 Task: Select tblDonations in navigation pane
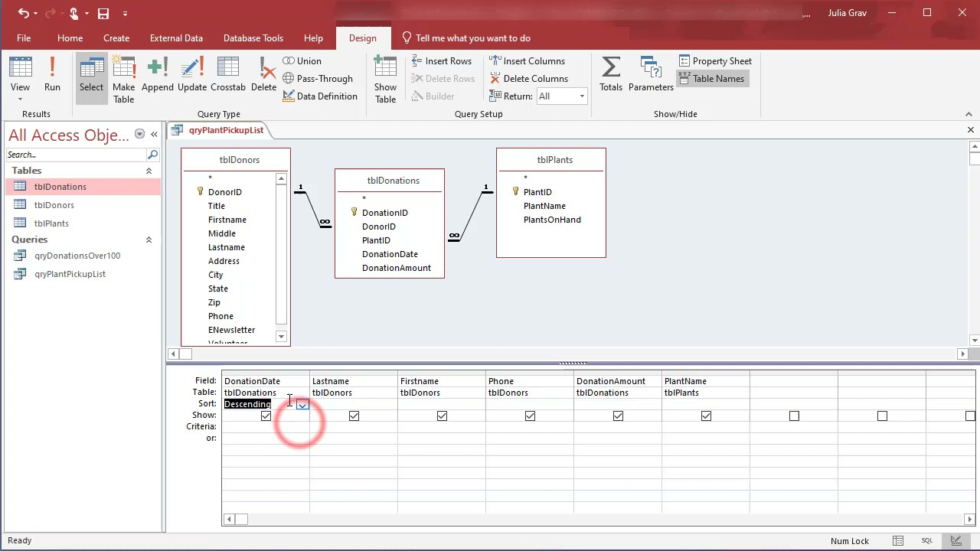[83, 187]
